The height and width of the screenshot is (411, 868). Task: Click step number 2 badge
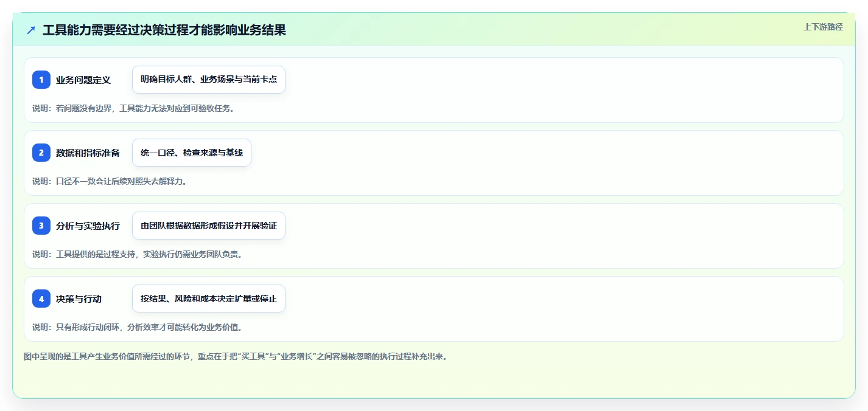click(41, 153)
